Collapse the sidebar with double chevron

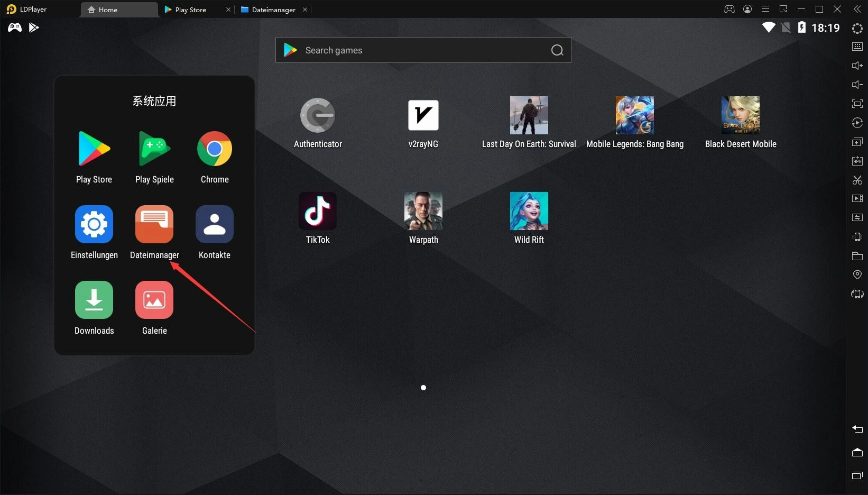tap(857, 9)
